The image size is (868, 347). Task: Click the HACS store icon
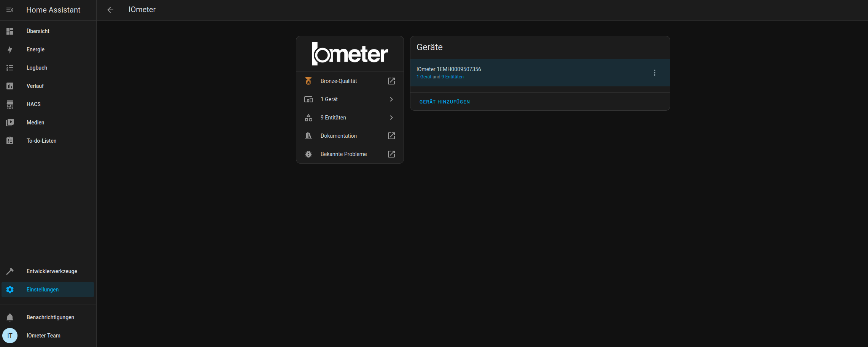tap(10, 104)
